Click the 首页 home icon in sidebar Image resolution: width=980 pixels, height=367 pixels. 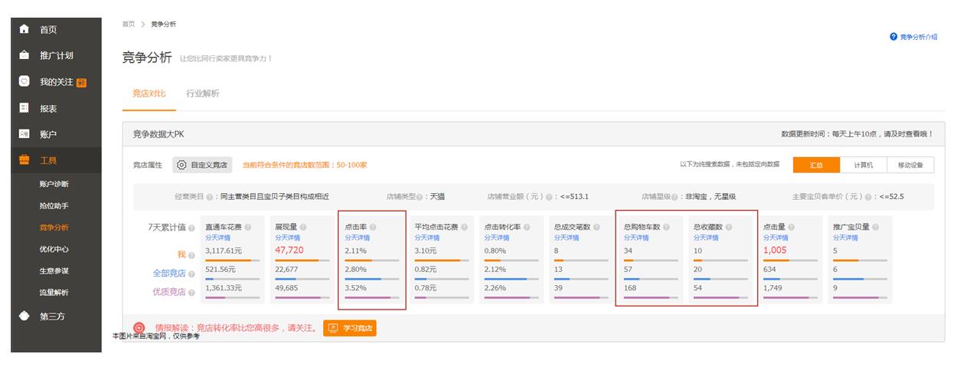pos(24,29)
